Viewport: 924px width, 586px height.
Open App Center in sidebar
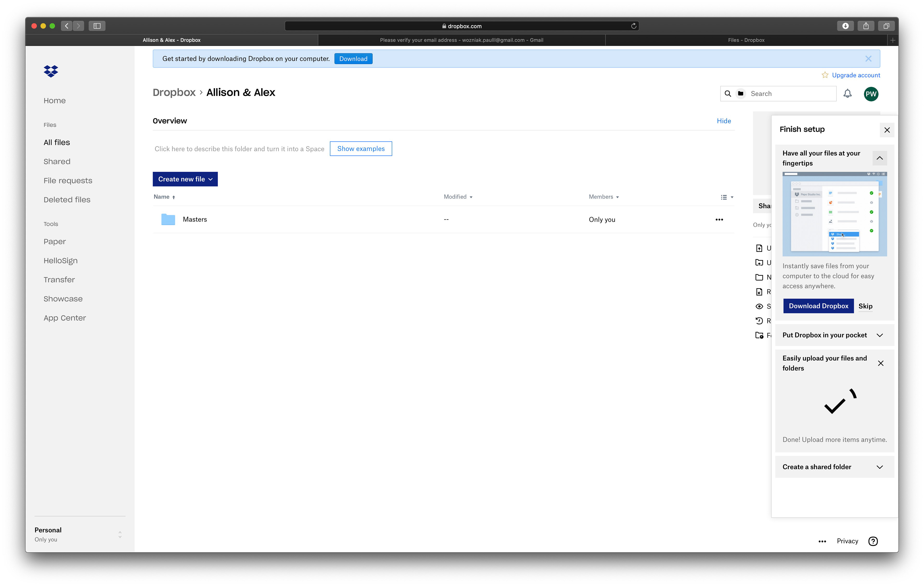[x=64, y=318]
